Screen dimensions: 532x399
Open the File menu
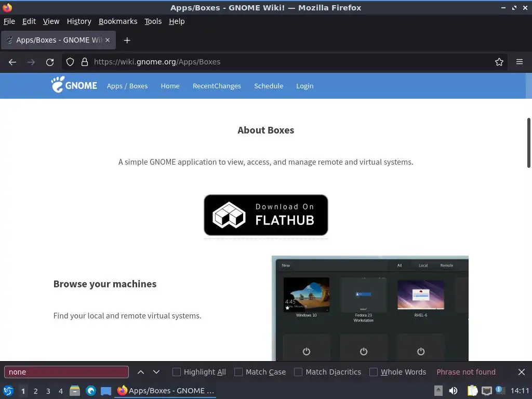coord(9,21)
